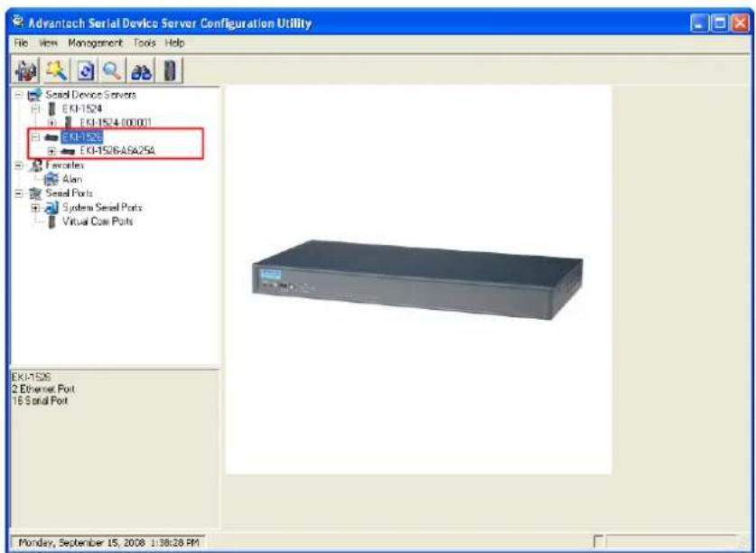
Task: Open the File menu
Action: pyautogui.click(x=21, y=43)
